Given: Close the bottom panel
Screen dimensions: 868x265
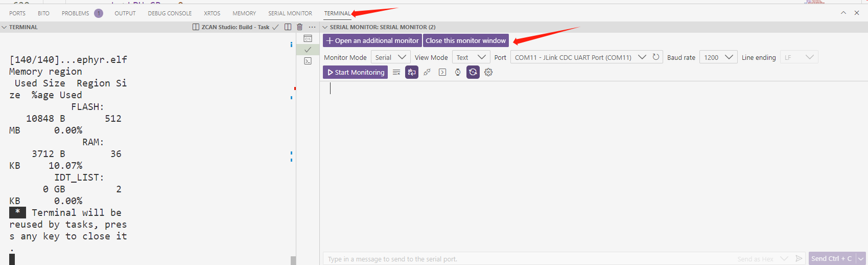Looking at the screenshot, I should pos(857,13).
